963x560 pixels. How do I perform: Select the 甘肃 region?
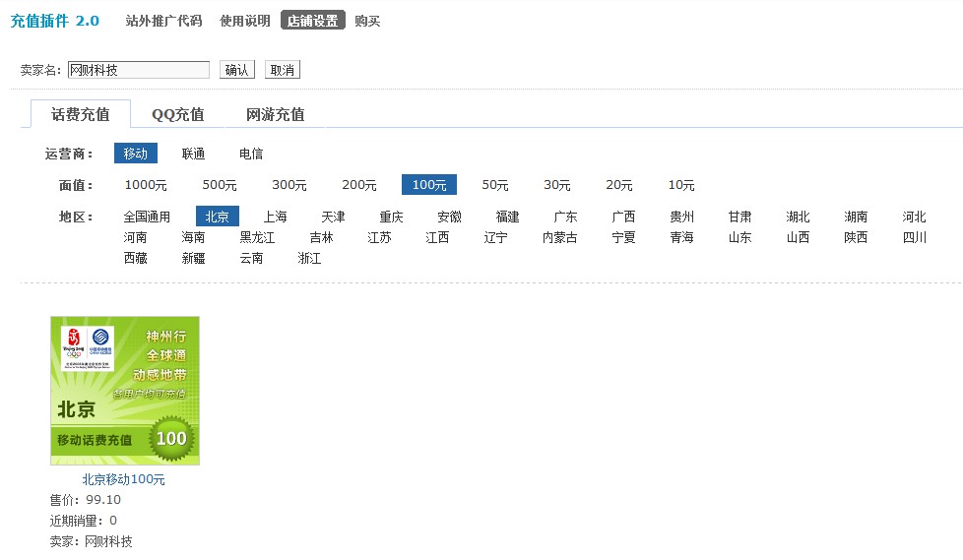739,217
